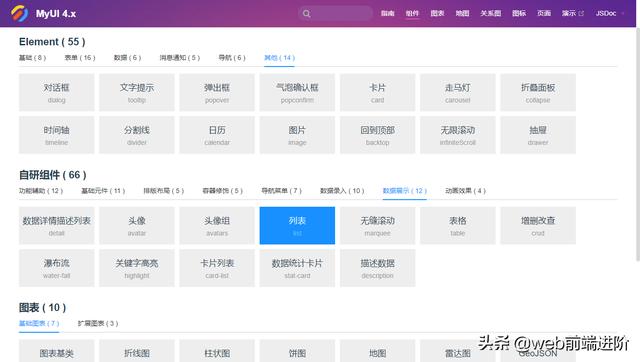Switch to the 数据 ( 6 ) tab
This screenshot has height=362, width=640.
[x=127, y=58]
